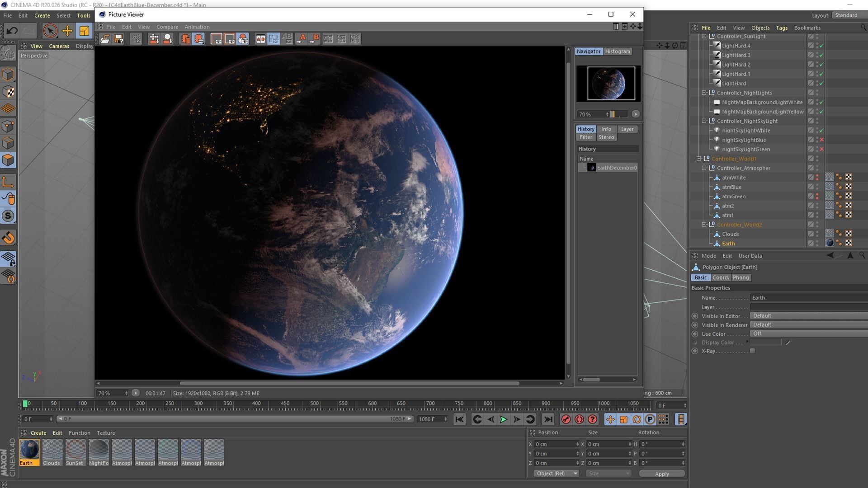Toggle the AB Compare icon
The width and height of the screenshot is (868, 488).
(260, 39)
